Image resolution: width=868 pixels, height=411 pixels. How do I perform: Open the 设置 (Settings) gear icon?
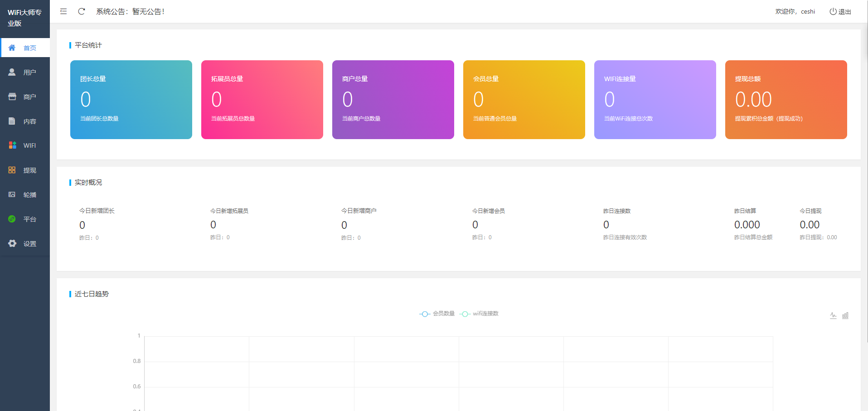pyautogui.click(x=12, y=243)
